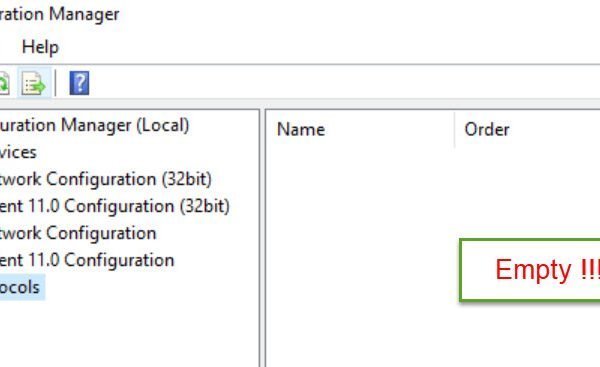
Task: Click the divider between Name and Order columns
Action: [455, 129]
